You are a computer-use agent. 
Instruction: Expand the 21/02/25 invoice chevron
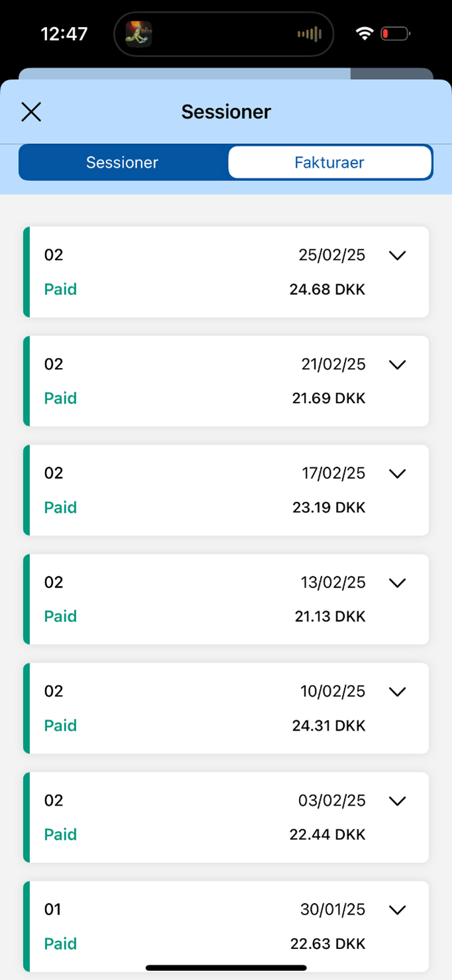pos(397,364)
